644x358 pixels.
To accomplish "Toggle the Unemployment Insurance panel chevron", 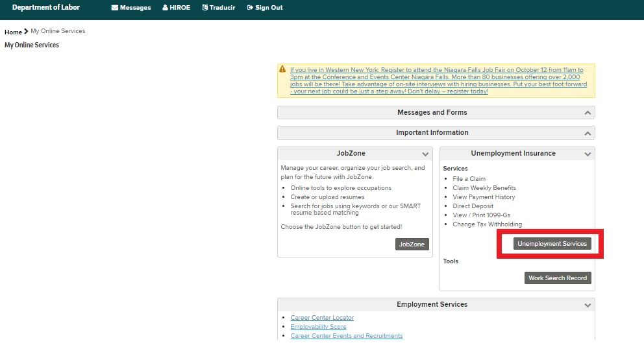I will tap(587, 154).
